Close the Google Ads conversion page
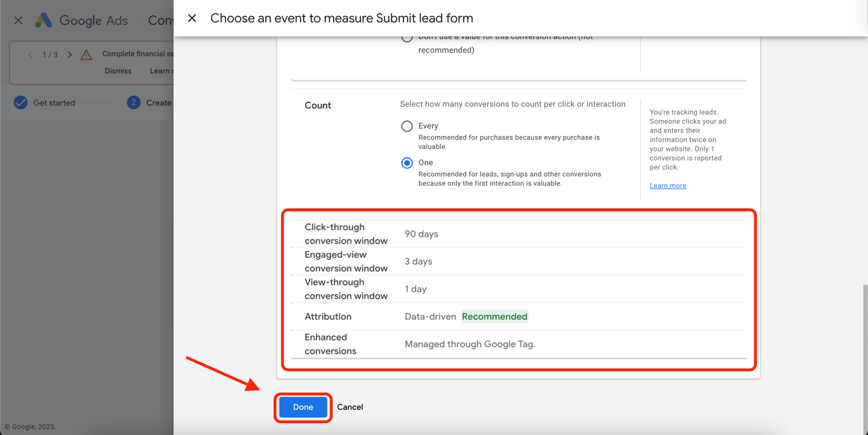 18,20
